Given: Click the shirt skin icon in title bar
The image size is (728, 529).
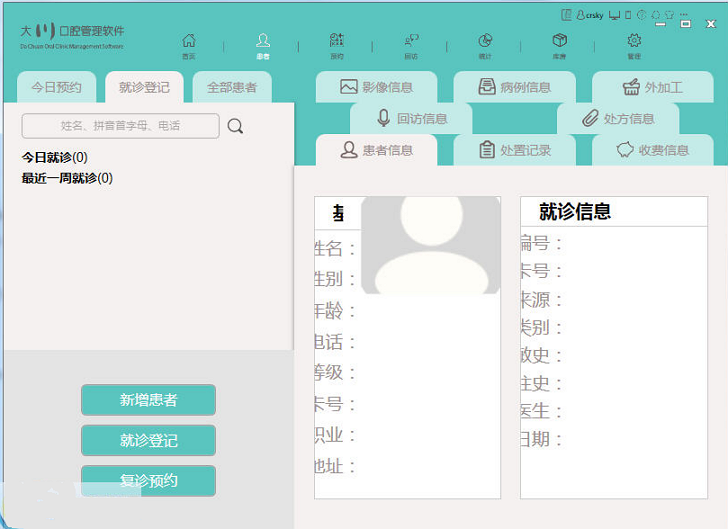Looking at the screenshot, I should (x=670, y=15).
